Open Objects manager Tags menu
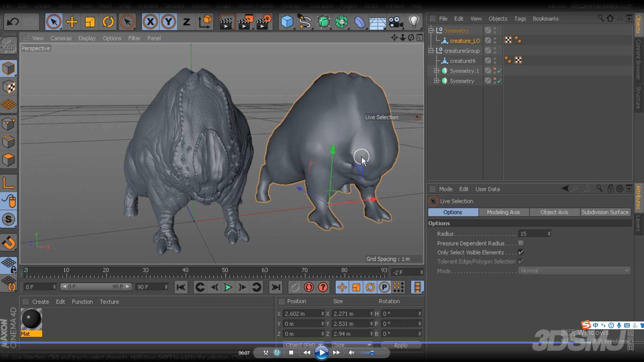 tap(520, 19)
